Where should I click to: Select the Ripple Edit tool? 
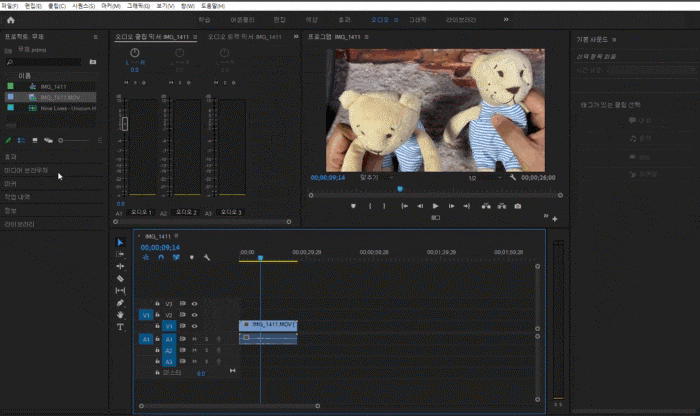tap(120, 266)
